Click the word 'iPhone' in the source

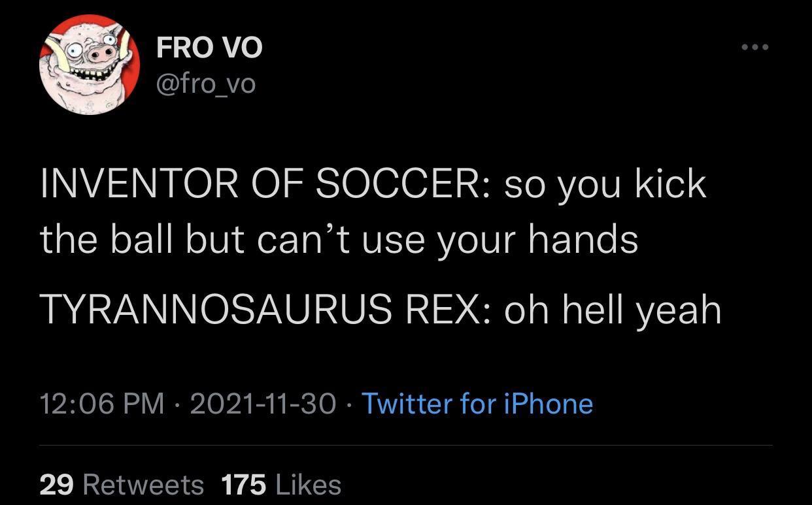(x=549, y=403)
